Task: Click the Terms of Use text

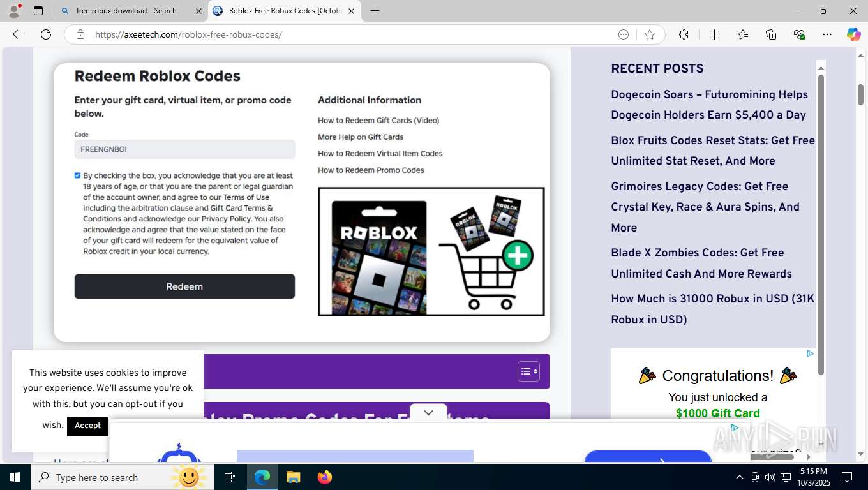Action: 246,197
